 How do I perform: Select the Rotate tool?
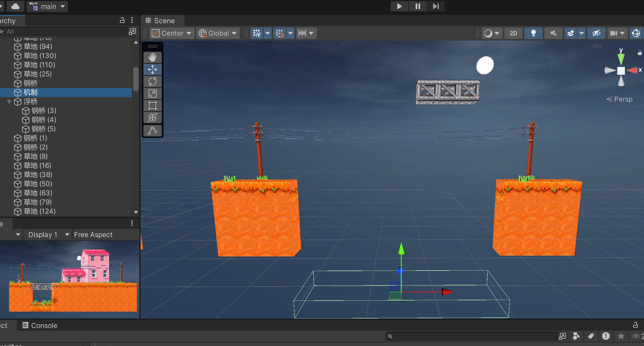coord(153,81)
